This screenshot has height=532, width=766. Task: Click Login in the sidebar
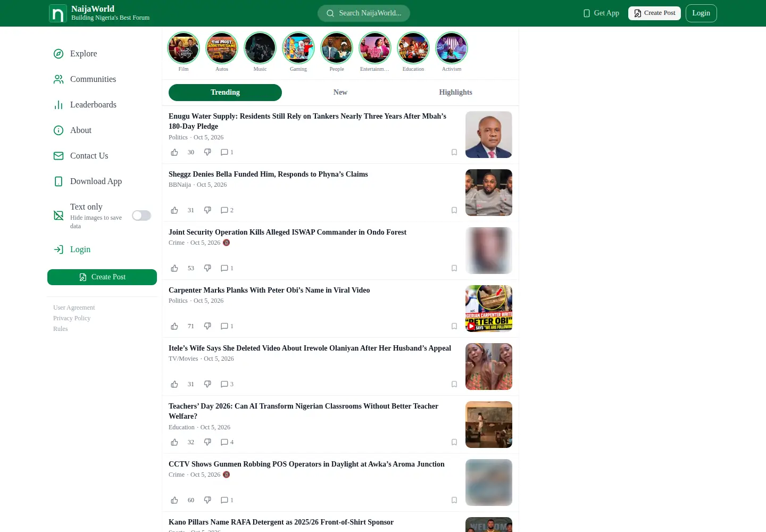point(102,250)
